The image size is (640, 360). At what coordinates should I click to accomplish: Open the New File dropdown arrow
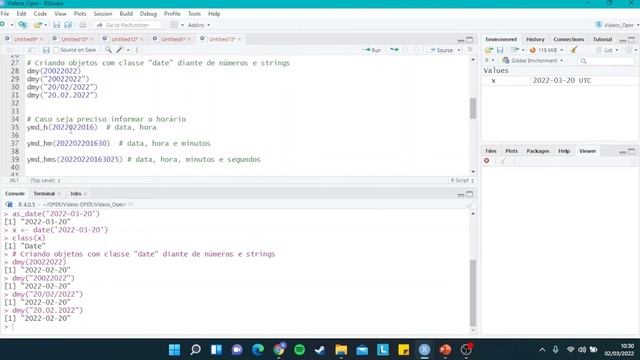coord(12,25)
